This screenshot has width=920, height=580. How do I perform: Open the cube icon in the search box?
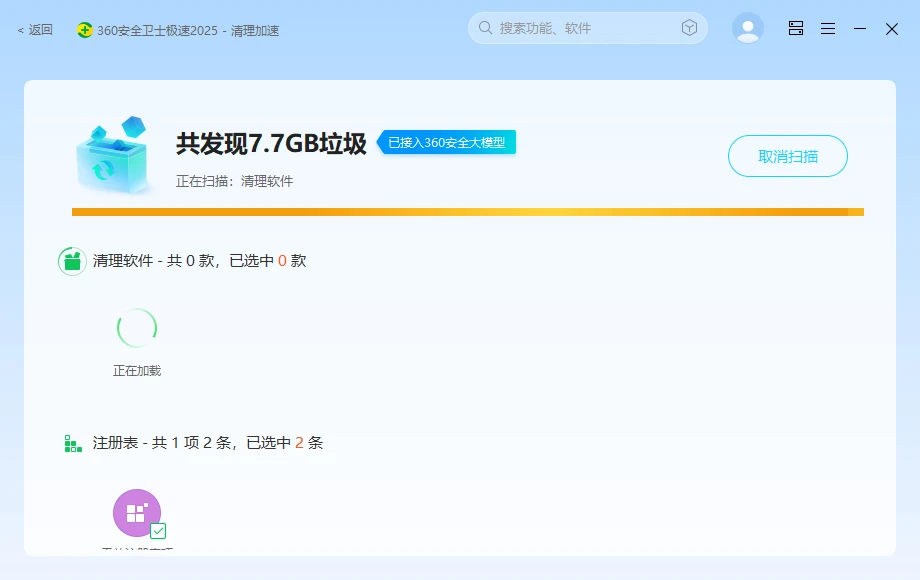tap(689, 28)
